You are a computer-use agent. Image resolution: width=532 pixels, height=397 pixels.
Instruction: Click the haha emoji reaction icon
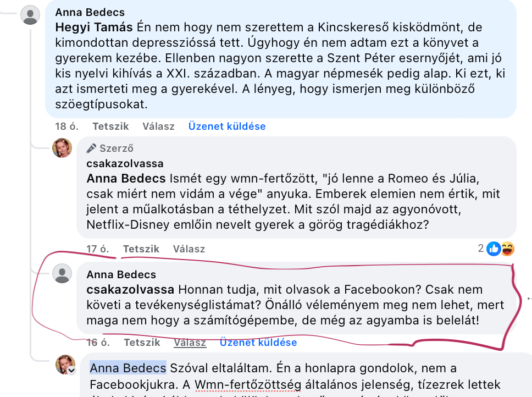click(x=507, y=249)
